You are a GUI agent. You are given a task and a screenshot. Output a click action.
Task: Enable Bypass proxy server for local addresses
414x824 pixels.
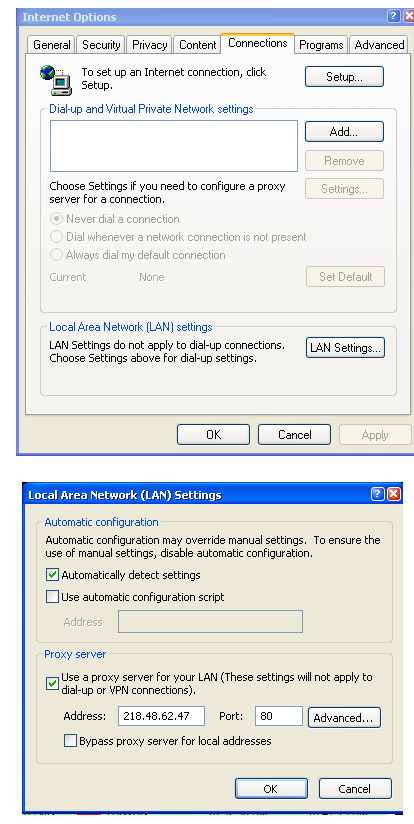tap(70, 741)
